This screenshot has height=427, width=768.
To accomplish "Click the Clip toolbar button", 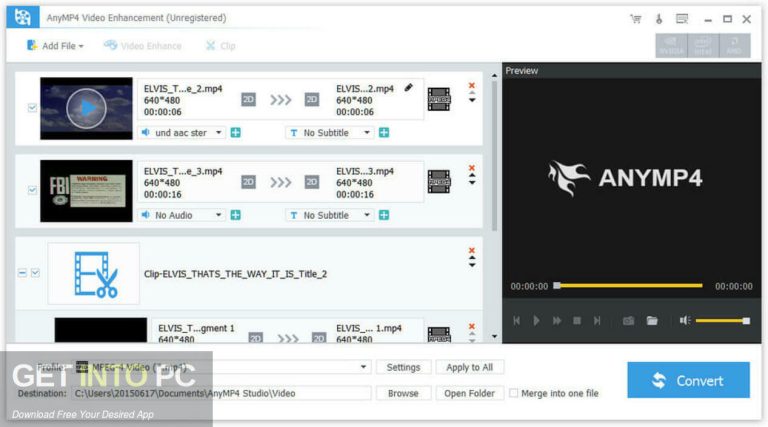I will (x=220, y=46).
